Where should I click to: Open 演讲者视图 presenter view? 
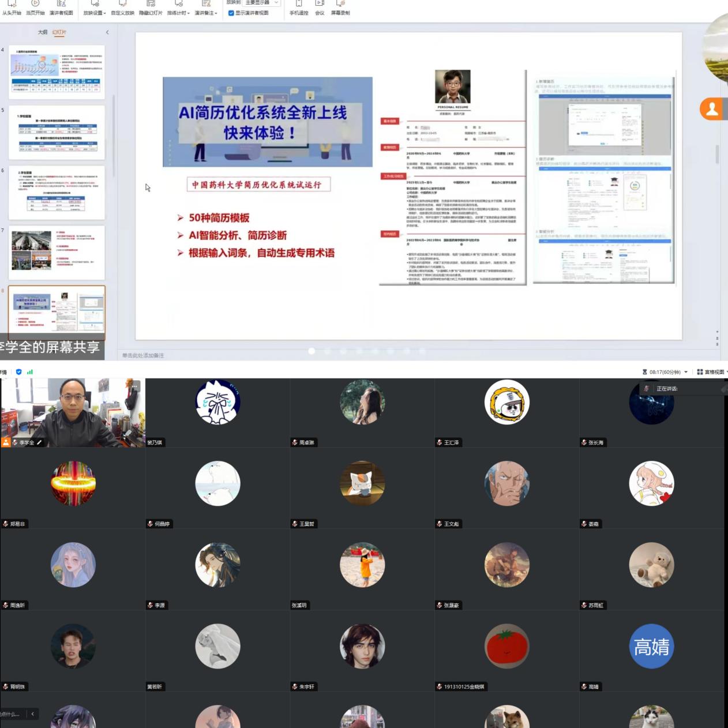tap(61, 5)
